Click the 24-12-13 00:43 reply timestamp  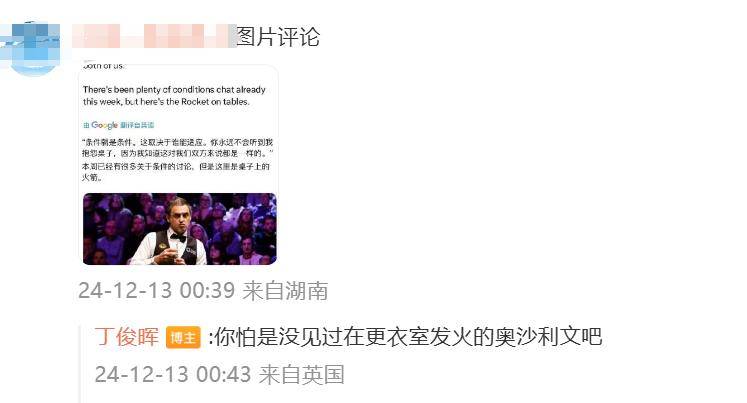click(172, 374)
